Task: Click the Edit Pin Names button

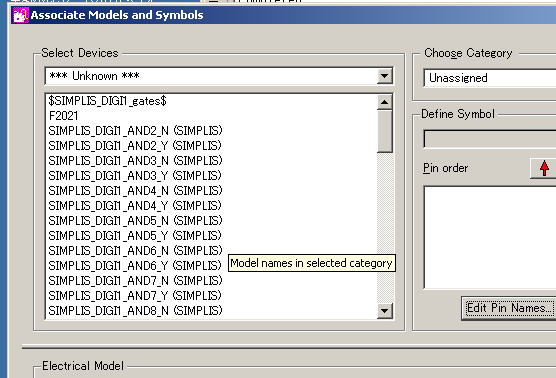Action: (x=509, y=308)
